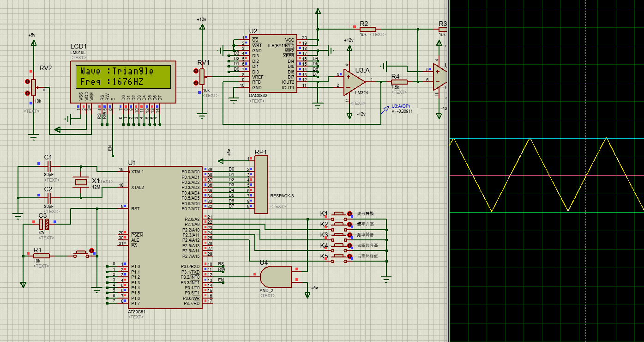Click RV2 potentiometer's lower red adjust button

[x=27, y=93]
